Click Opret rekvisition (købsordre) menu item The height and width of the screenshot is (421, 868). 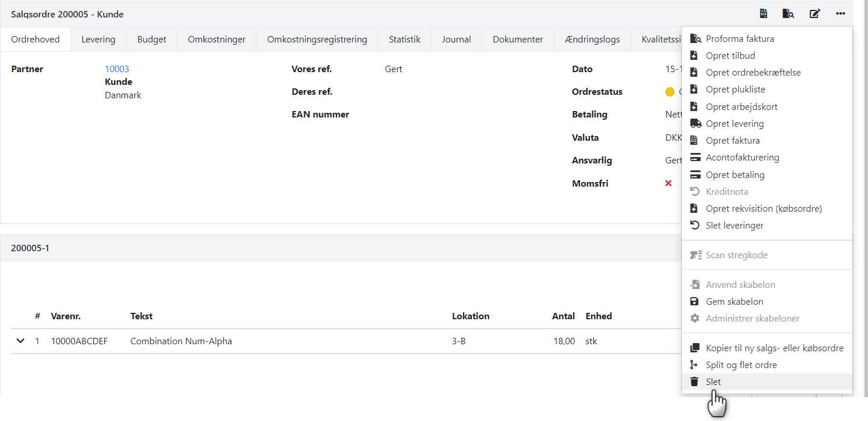coord(763,209)
